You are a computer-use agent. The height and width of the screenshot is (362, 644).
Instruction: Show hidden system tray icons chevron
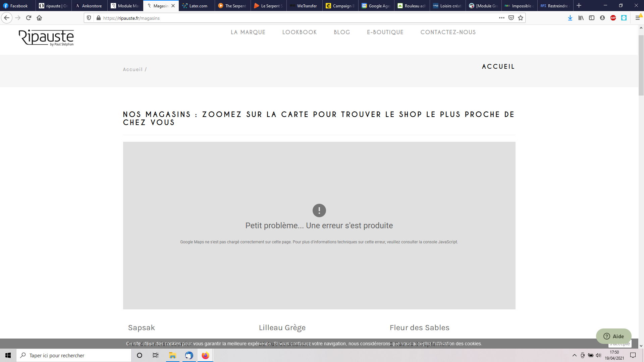pos(574,355)
